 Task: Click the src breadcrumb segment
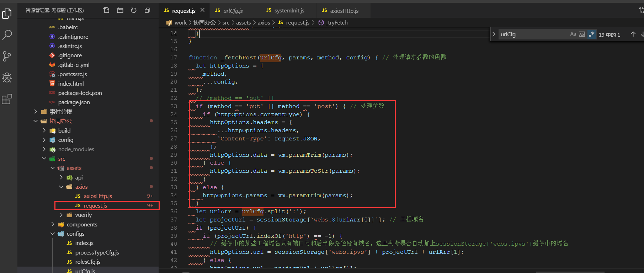tap(226, 22)
